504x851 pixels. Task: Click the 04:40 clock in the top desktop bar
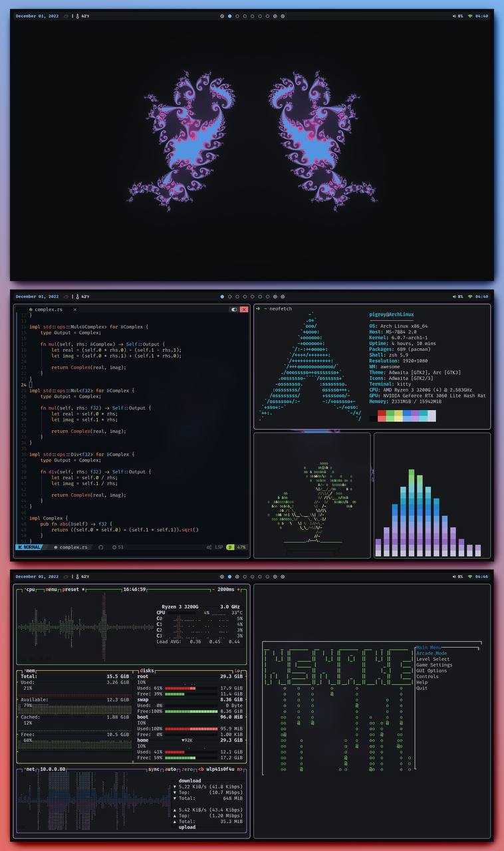(482, 16)
